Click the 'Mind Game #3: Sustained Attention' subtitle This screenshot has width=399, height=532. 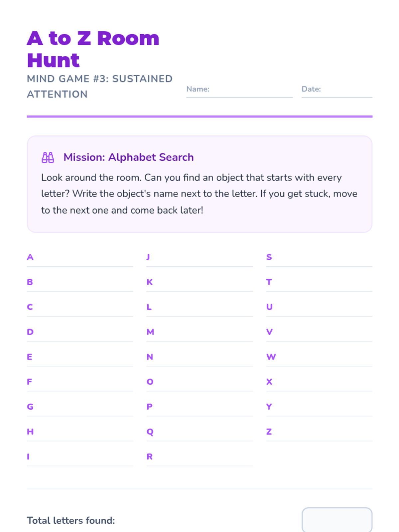pyautogui.click(x=99, y=86)
